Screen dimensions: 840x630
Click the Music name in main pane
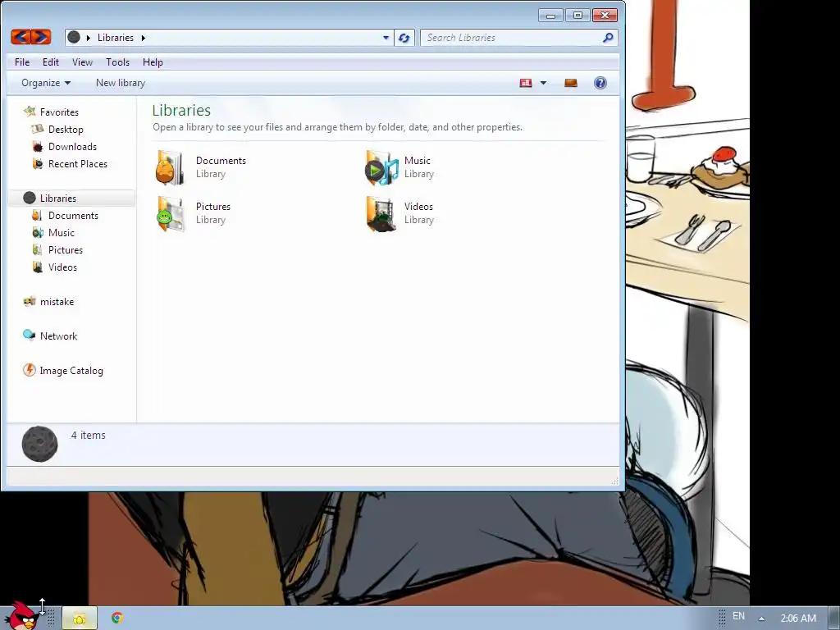[x=418, y=161]
